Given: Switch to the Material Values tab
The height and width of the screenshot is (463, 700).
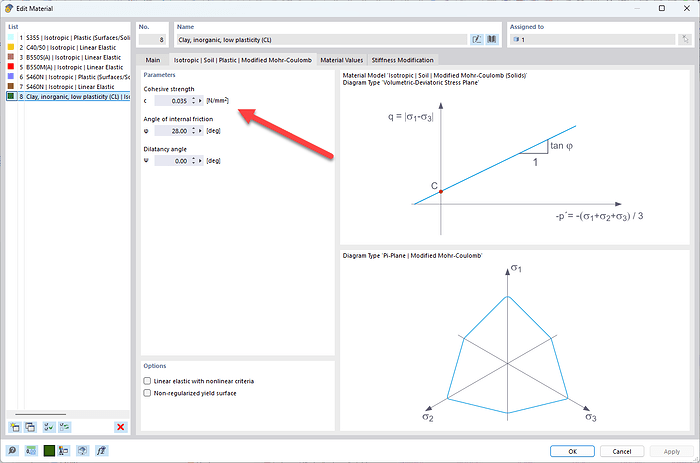Looking at the screenshot, I should 342,60.
